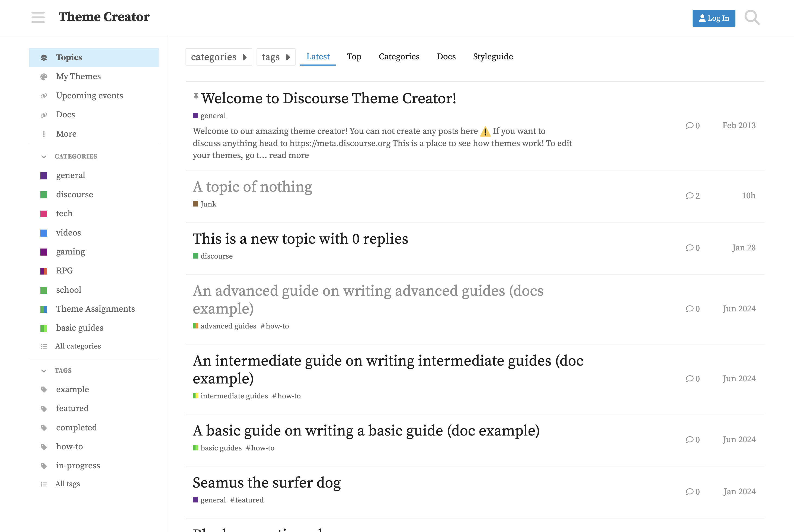Open the intermediate guide topic title
Viewport: 794px width, 532px height.
coord(388,370)
